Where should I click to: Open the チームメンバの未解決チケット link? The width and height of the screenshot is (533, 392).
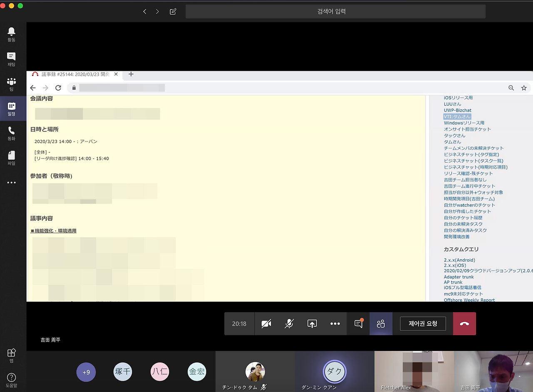(473, 148)
